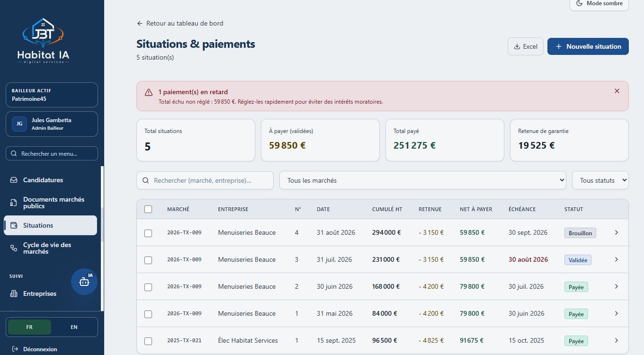Viewport: 644px width, 355px height.
Task: Click the magnifier icon in menu search
Action: 14,154
